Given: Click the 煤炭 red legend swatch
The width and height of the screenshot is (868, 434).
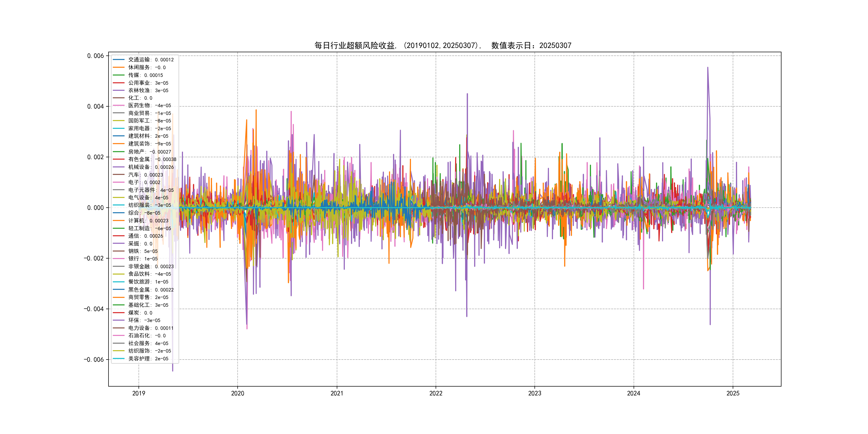Looking at the screenshot, I should (119, 313).
